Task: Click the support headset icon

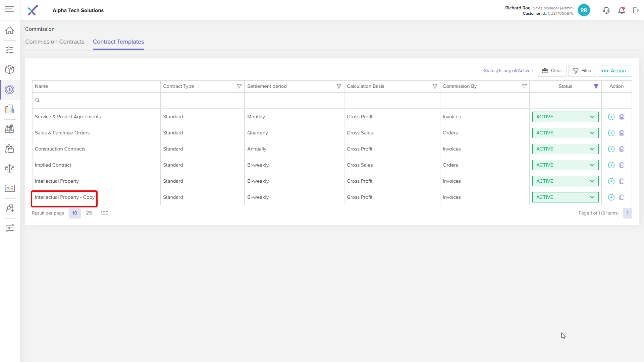Action: click(x=606, y=10)
